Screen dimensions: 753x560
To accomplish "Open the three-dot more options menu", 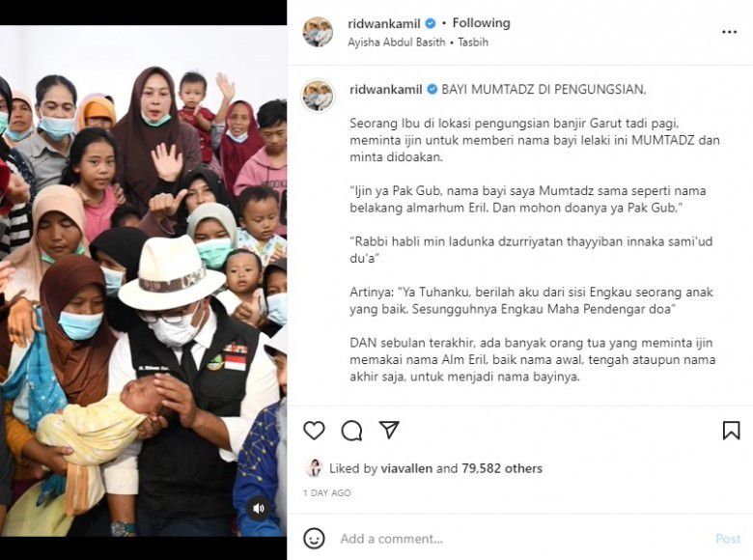I will pos(729,32).
